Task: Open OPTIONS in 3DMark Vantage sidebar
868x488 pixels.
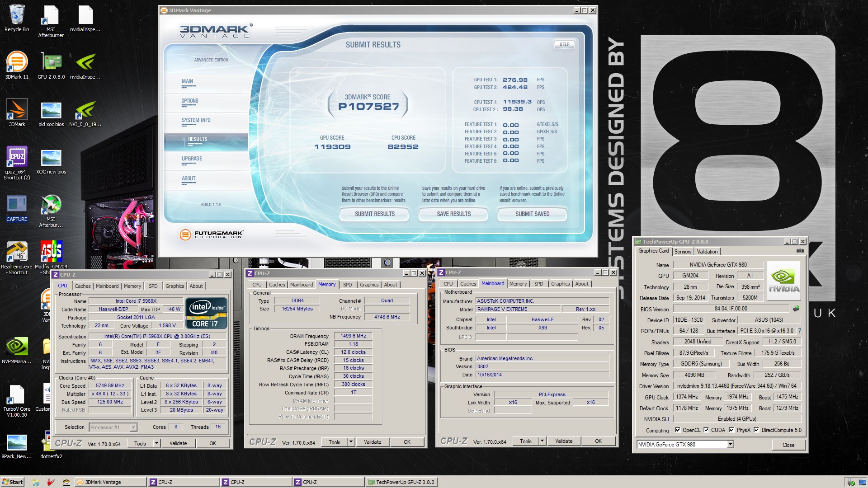Action: tap(190, 101)
